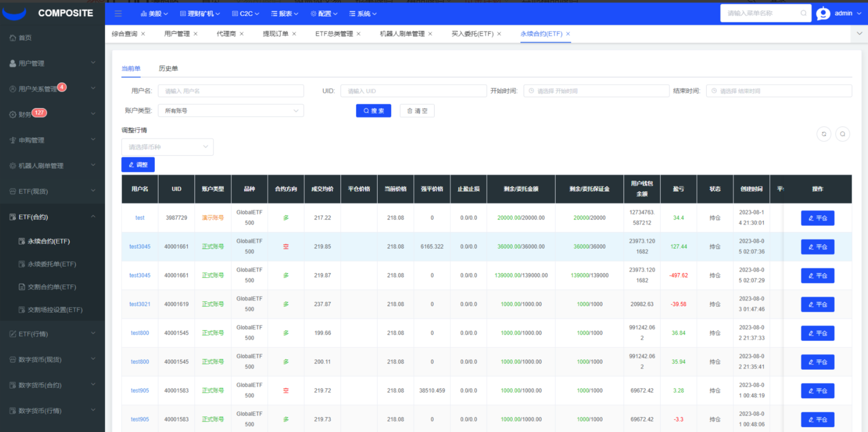Viewport: 868px width, 432px height.
Task: Click the blue 搜索 button
Action: pos(374,111)
